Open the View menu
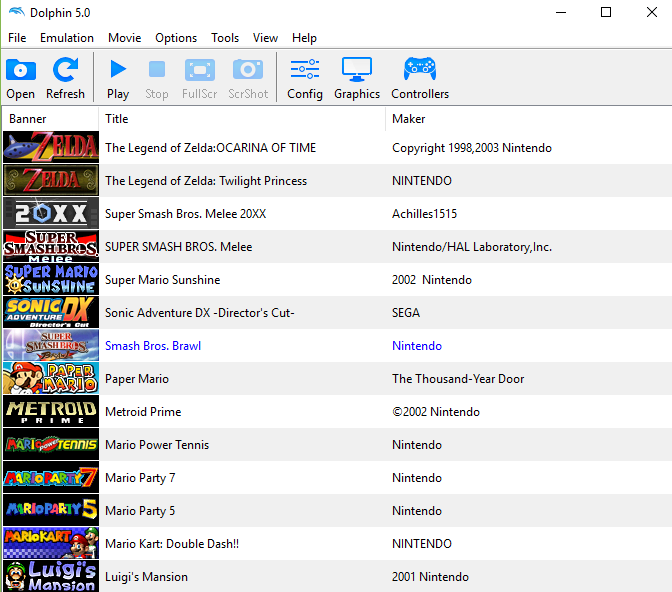This screenshot has width=672, height=592. tap(265, 38)
